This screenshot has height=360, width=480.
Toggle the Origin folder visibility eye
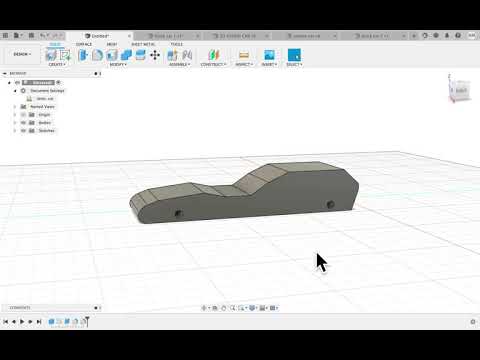(23, 115)
